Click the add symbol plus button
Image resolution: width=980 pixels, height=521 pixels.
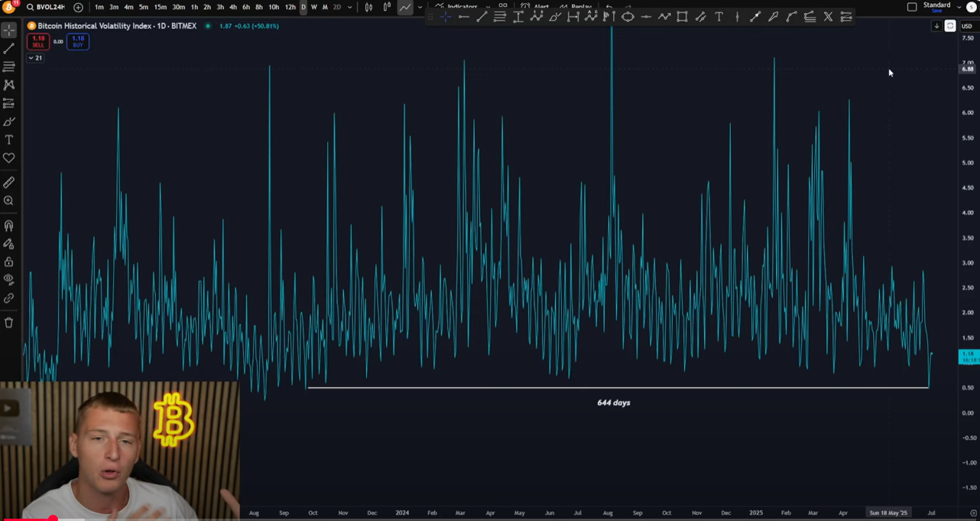point(78,7)
